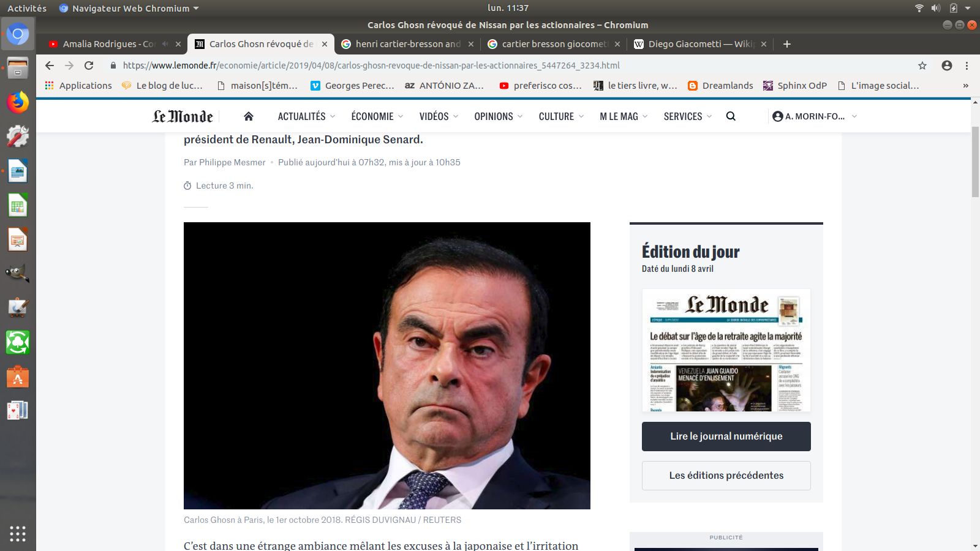The width and height of the screenshot is (980, 551).
Task: Click Les éditions précédentes button
Action: [726, 476]
